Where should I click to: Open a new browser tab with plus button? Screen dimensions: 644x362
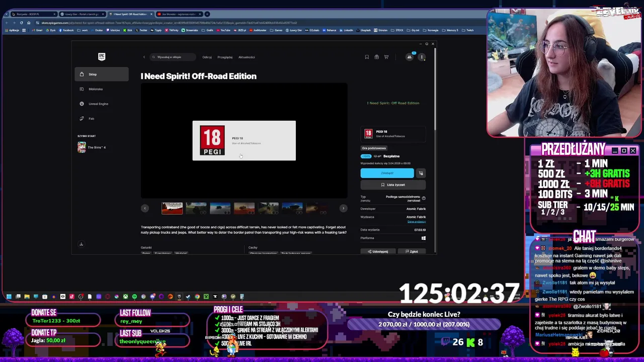[207, 14]
